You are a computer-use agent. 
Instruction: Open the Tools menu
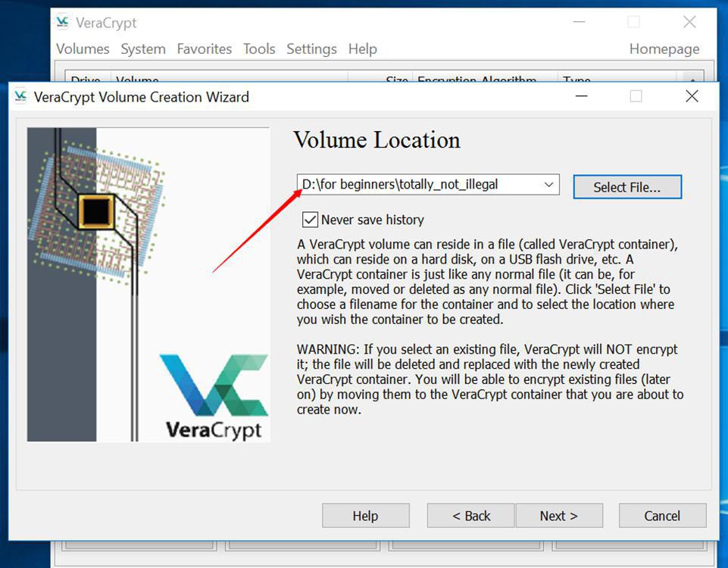pyautogui.click(x=259, y=48)
